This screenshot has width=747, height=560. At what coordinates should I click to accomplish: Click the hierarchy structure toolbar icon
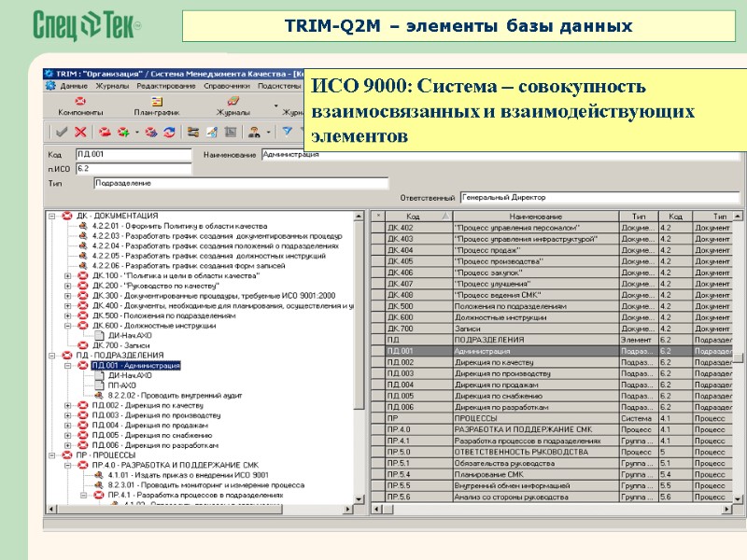tap(195, 133)
